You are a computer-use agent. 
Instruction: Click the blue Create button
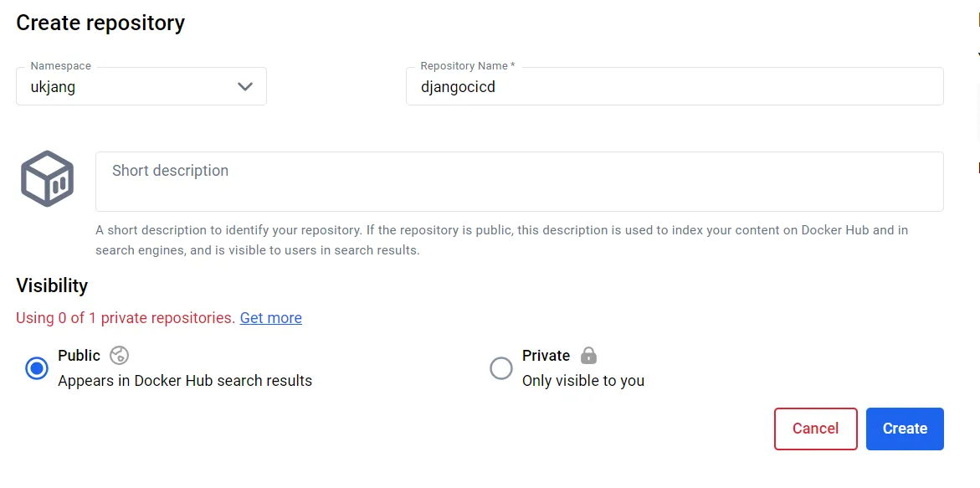pyautogui.click(x=905, y=429)
